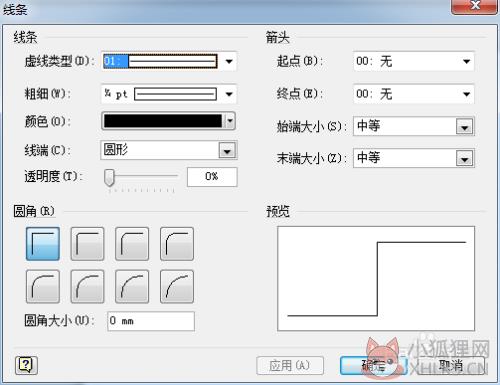Open the 粗细 line weight dropdown

coord(229,94)
